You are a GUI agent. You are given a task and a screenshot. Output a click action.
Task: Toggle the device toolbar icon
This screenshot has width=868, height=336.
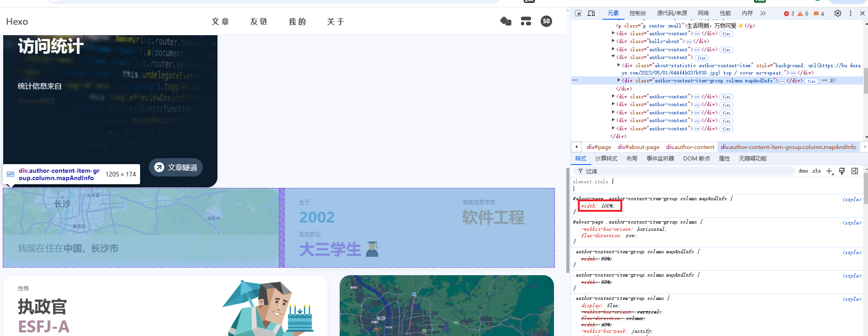point(591,13)
